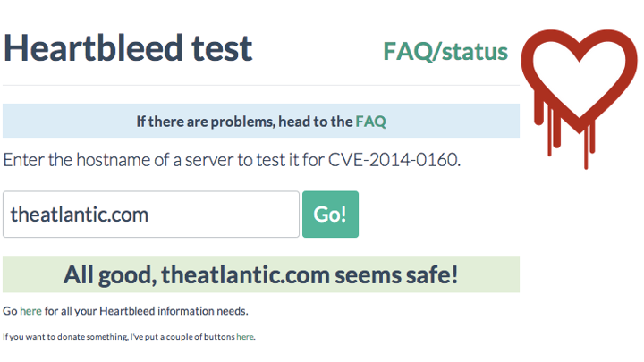Open "here" link for Heartbleed information

click(x=30, y=311)
